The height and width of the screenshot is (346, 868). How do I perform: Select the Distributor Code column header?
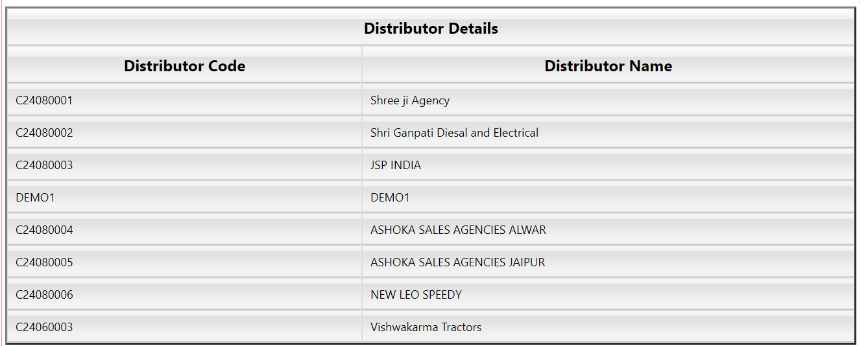pos(184,66)
